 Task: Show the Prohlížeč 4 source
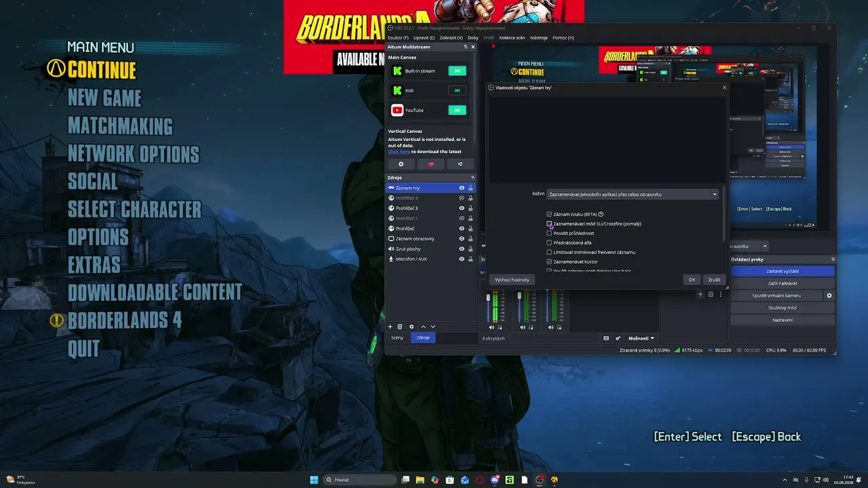[462, 198]
